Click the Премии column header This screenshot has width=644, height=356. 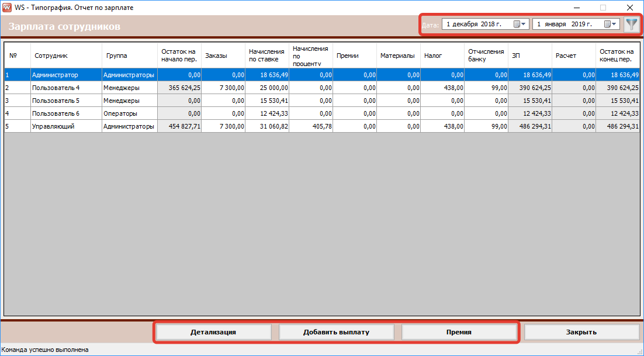click(x=355, y=56)
